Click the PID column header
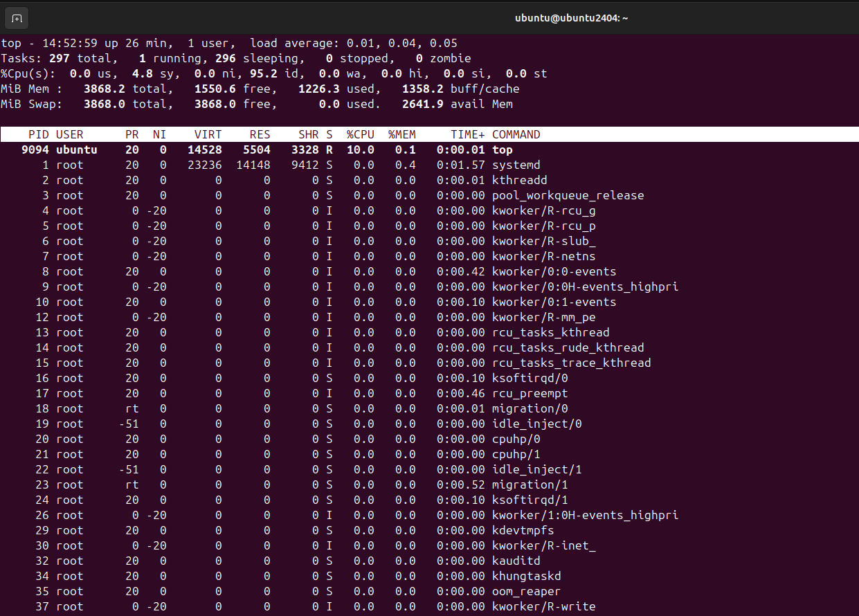Viewport: 859px width, 616px height. [38, 134]
